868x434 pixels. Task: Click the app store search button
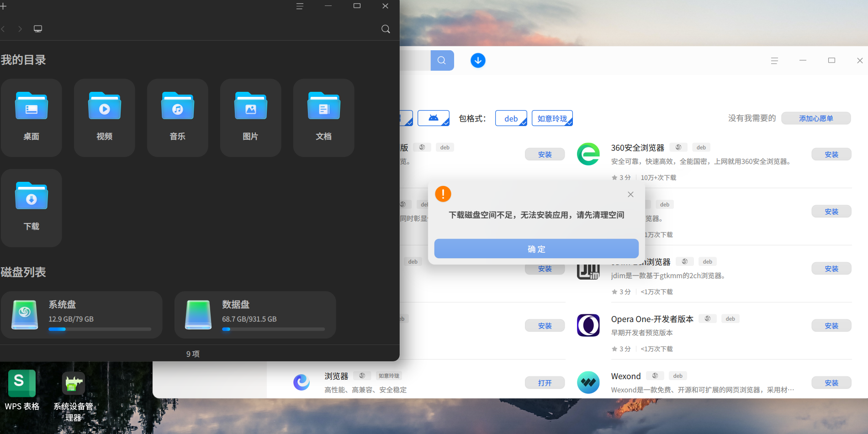442,60
